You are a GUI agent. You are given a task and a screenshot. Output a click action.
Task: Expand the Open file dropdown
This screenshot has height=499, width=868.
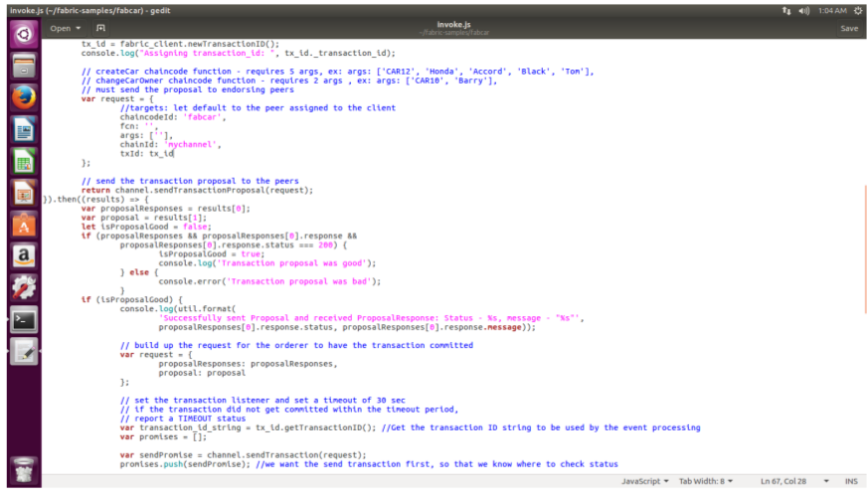[x=66, y=28]
